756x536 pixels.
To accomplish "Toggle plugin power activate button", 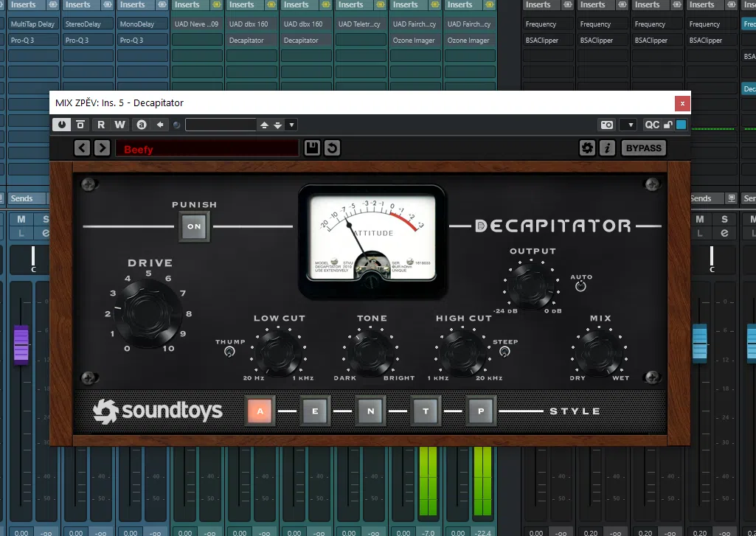I will pyautogui.click(x=61, y=125).
